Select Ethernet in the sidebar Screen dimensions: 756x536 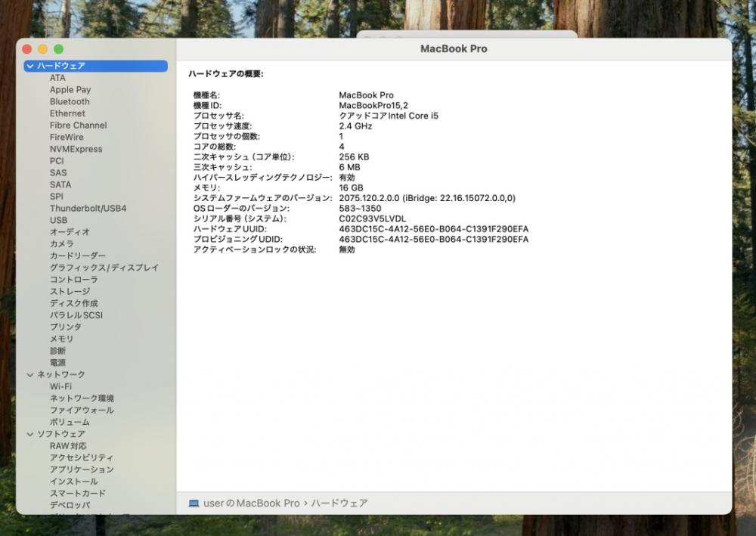[x=67, y=113]
